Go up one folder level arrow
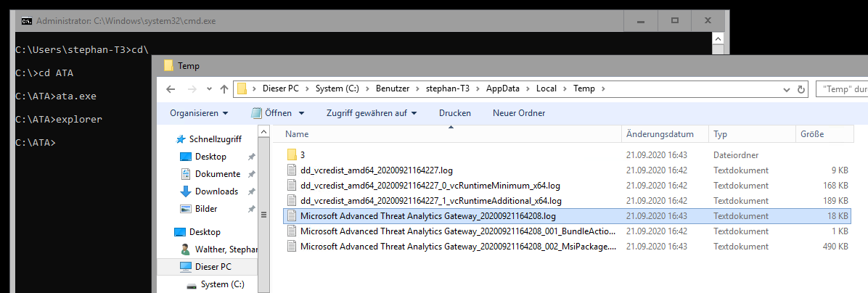The width and height of the screenshot is (868, 293). pyautogui.click(x=224, y=89)
